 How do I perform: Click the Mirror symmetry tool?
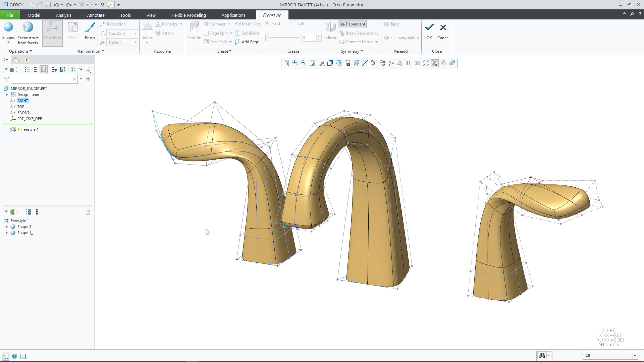click(x=331, y=31)
